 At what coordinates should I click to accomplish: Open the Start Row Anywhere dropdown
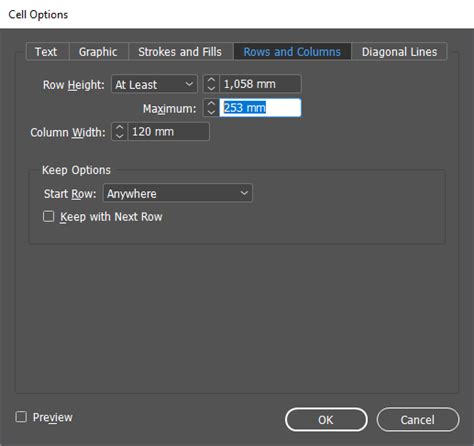tap(178, 193)
